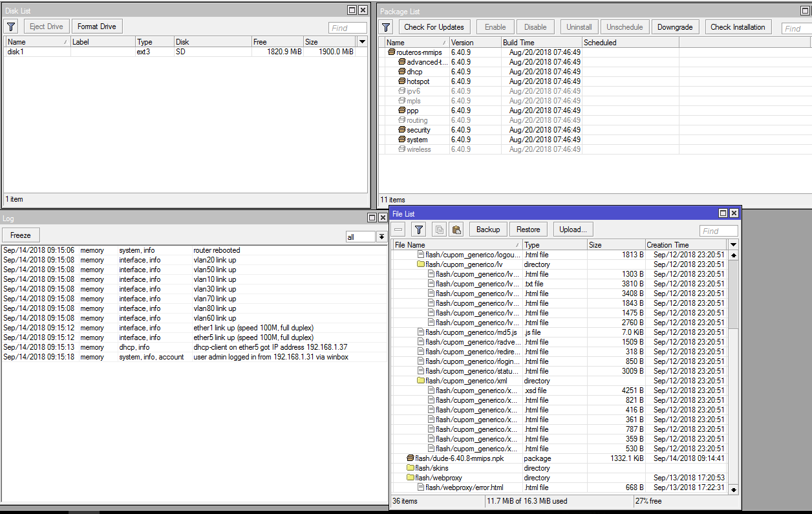Select the 'vlan70 link up' log entry

click(194, 299)
